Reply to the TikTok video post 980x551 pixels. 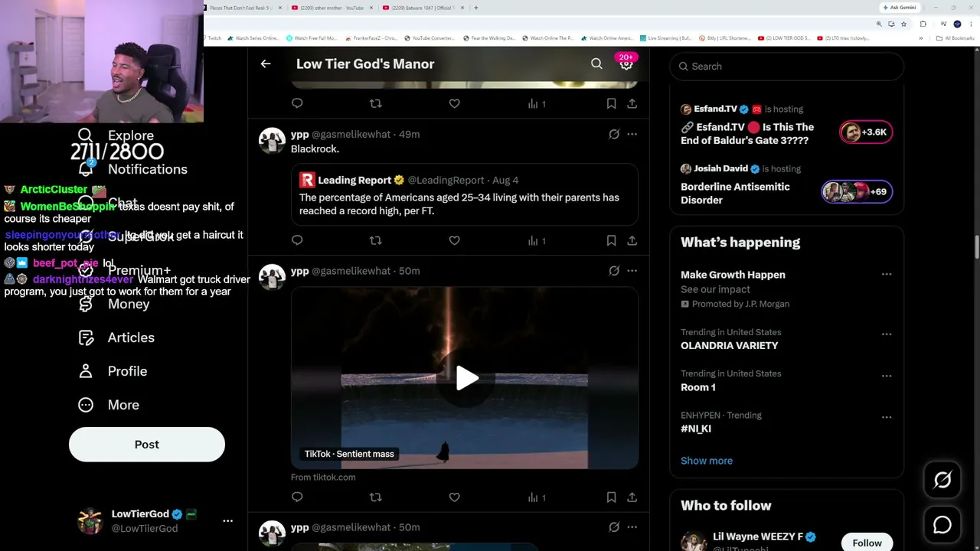pyautogui.click(x=297, y=497)
